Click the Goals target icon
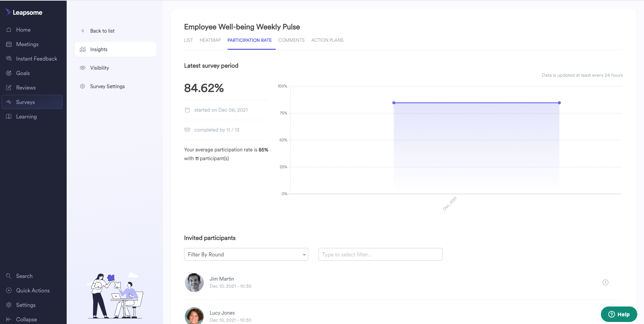 (x=9, y=73)
